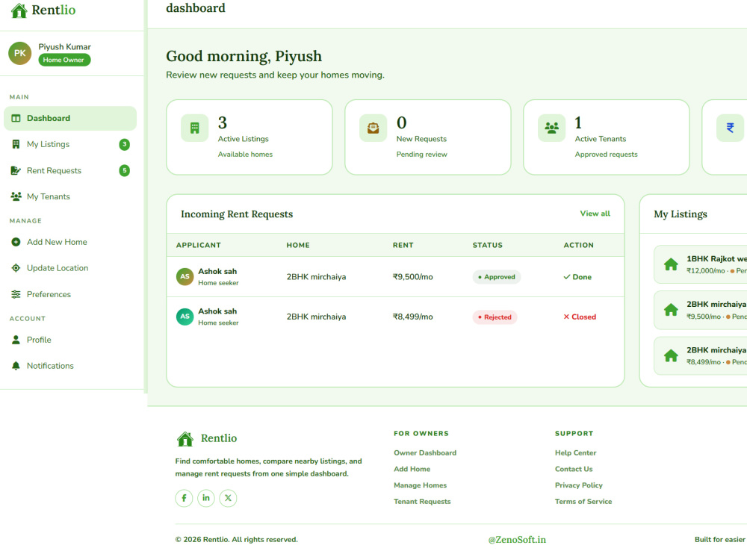Open the Facebook link in footer
The image size is (747, 560).
click(184, 498)
